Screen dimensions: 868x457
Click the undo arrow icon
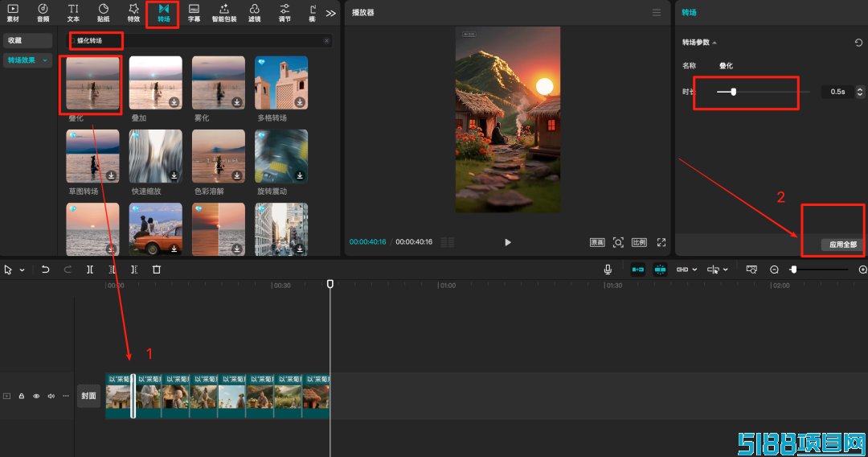click(x=46, y=270)
